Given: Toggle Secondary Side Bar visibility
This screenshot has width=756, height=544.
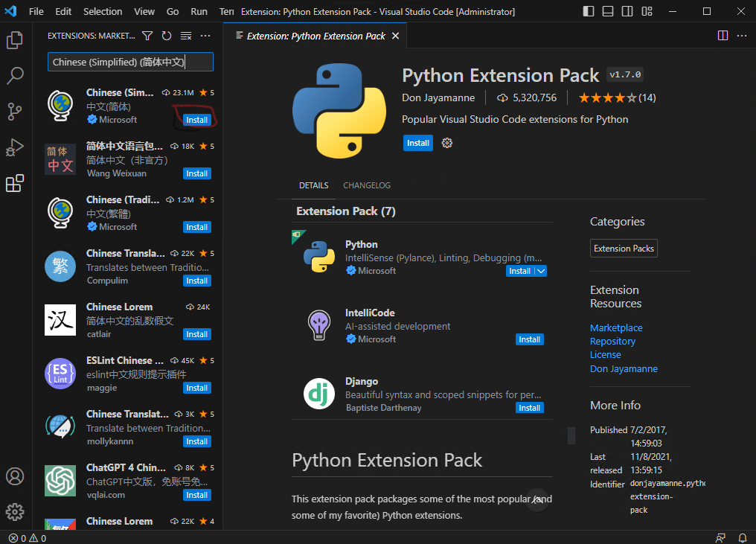Looking at the screenshot, I should tap(627, 11).
